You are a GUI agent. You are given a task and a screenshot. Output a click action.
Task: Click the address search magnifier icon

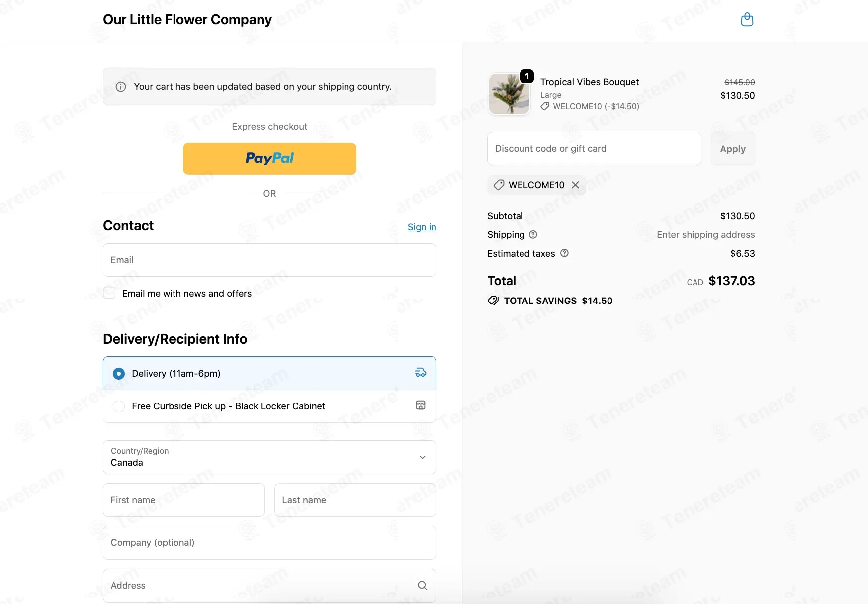422,586
